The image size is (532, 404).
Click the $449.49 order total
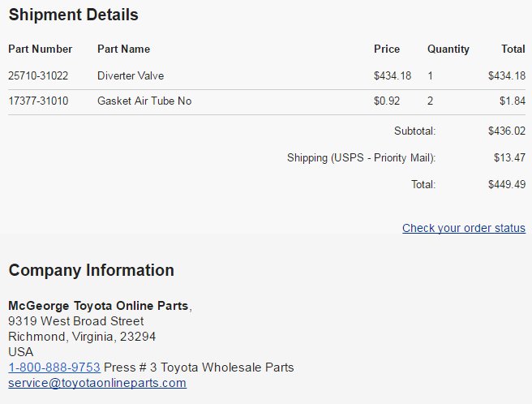pos(507,184)
